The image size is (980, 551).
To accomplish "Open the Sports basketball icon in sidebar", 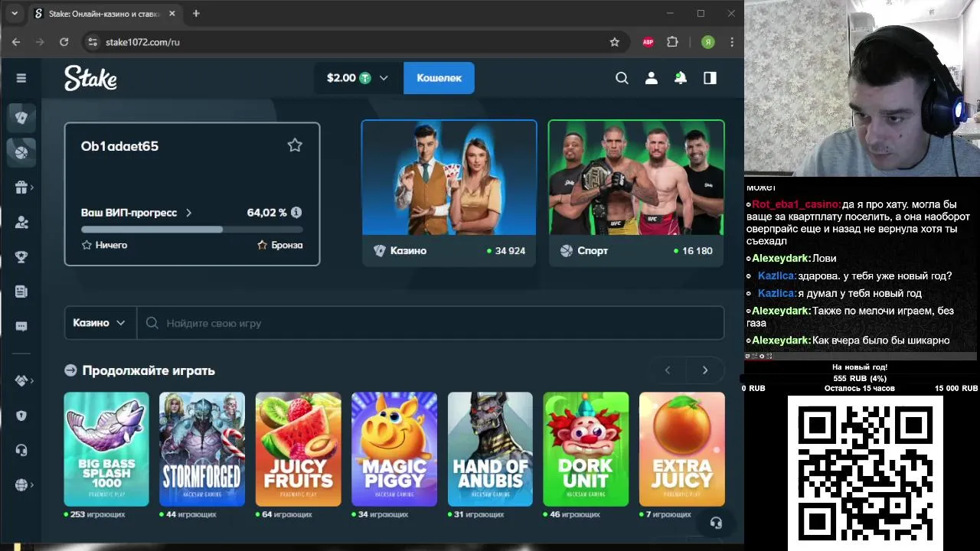I will [x=21, y=152].
